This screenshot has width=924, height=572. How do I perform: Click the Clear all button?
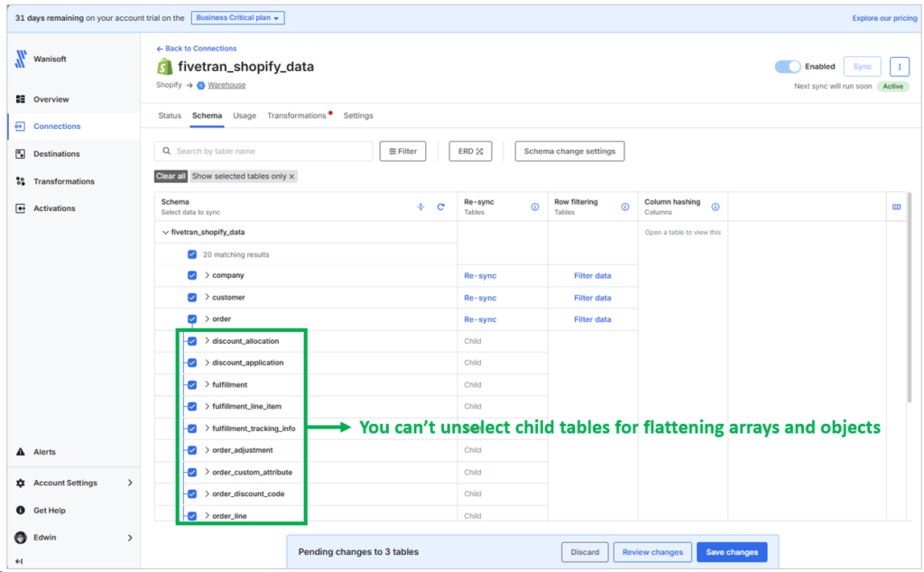[171, 176]
